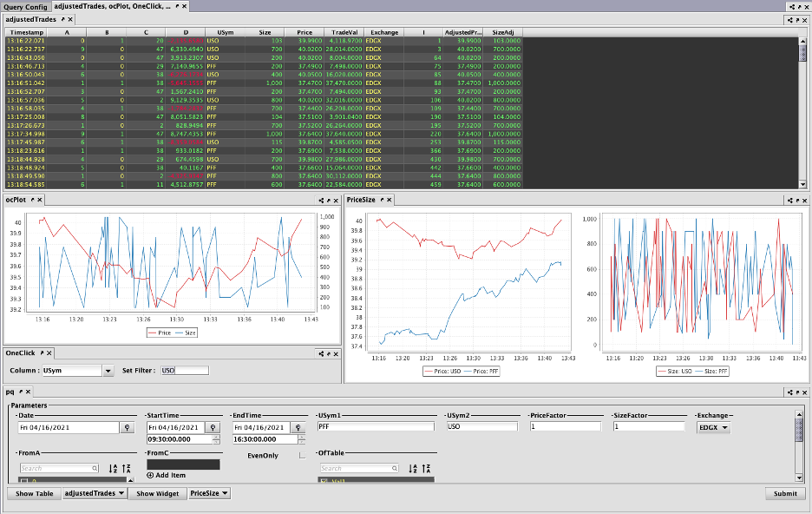Open the EndTime calendar picker icon
The width and height of the screenshot is (812, 514).
click(x=298, y=427)
